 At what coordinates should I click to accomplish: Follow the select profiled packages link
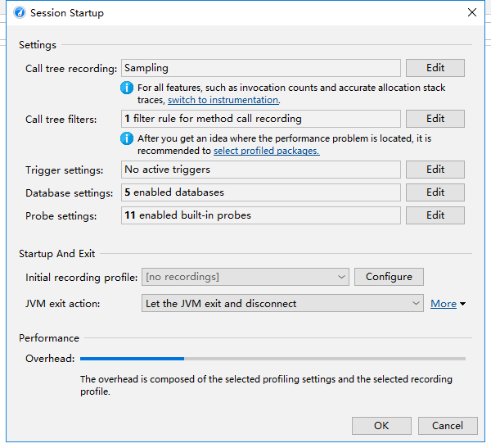pos(267,151)
